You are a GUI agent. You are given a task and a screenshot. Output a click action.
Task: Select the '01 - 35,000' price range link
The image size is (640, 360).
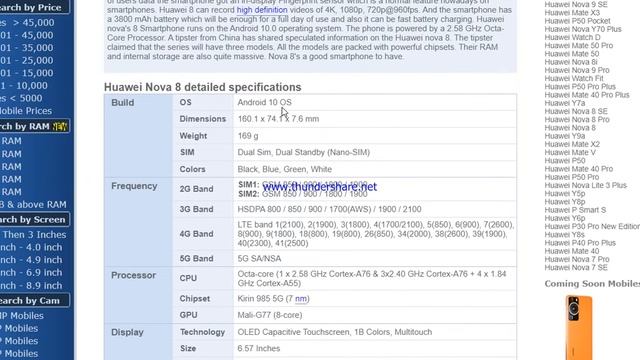(x=27, y=48)
